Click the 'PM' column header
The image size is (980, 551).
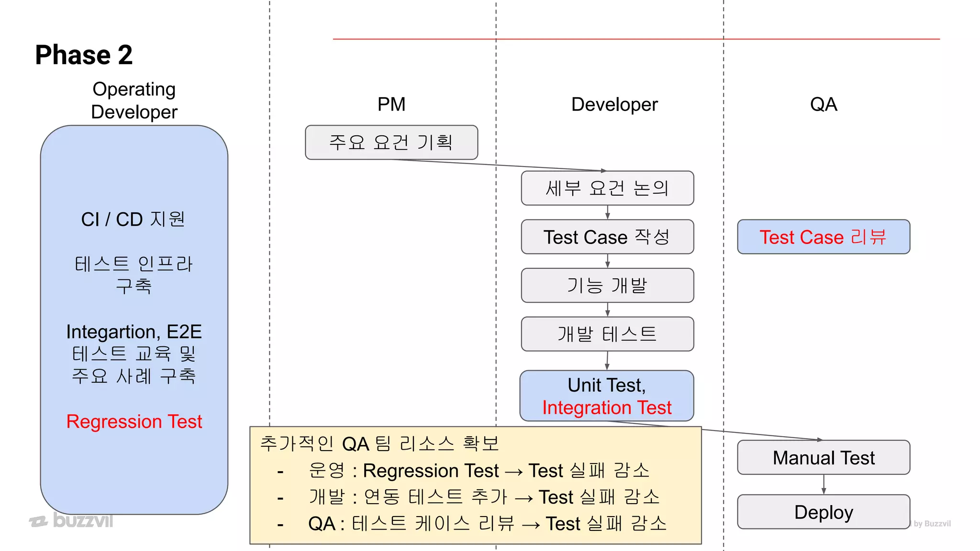click(x=391, y=104)
